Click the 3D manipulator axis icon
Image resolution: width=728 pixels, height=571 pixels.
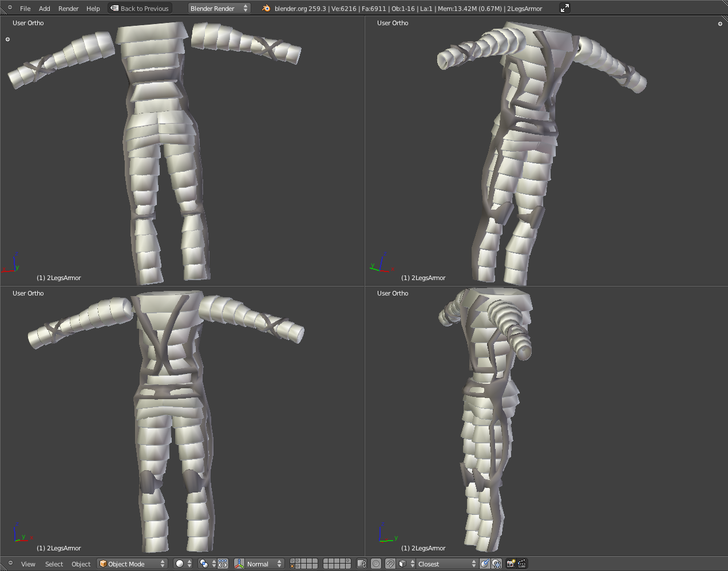coord(239,564)
